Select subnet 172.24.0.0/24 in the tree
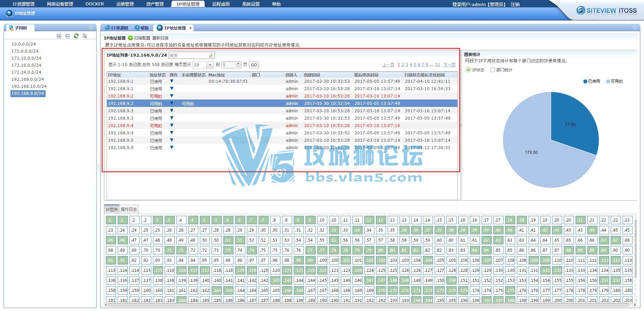 26,72
